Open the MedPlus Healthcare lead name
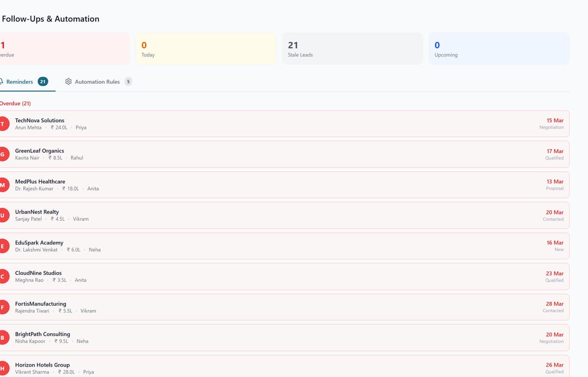Image resolution: width=588 pixels, height=377 pixels. (40, 181)
